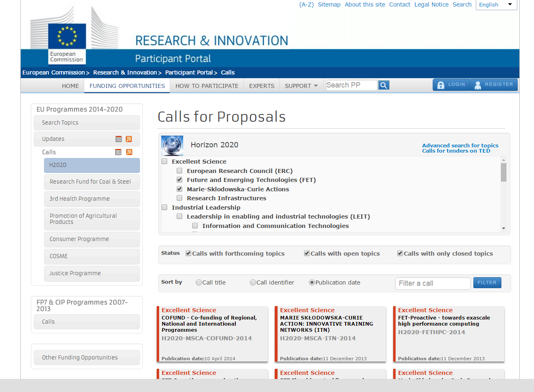
Task: Open the Sitemap link
Action: point(329,4)
